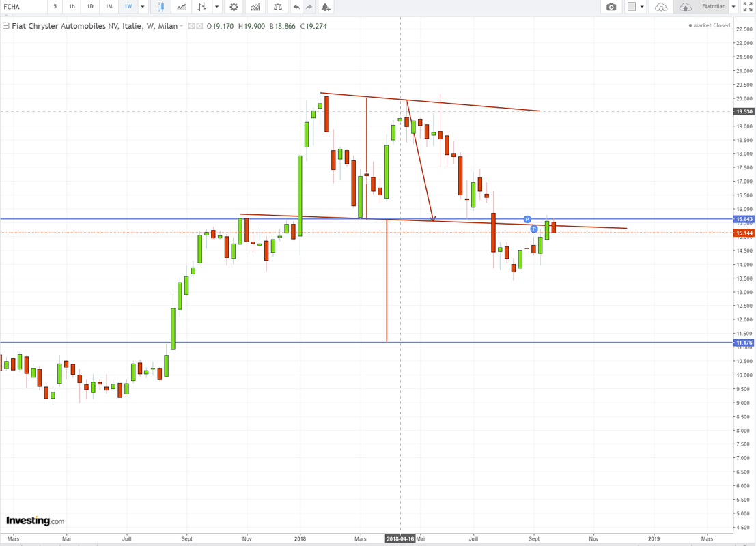Save the chart with the cloud upload icon
Image resolution: width=756 pixels, height=546 pixels.
click(685, 7)
